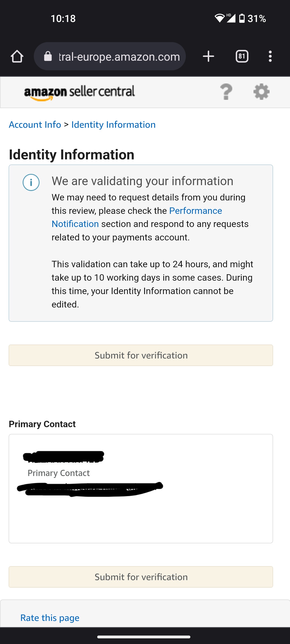The width and height of the screenshot is (290, 644).
Task: Tap the lock icon in address bar
Action: [48, 56]
